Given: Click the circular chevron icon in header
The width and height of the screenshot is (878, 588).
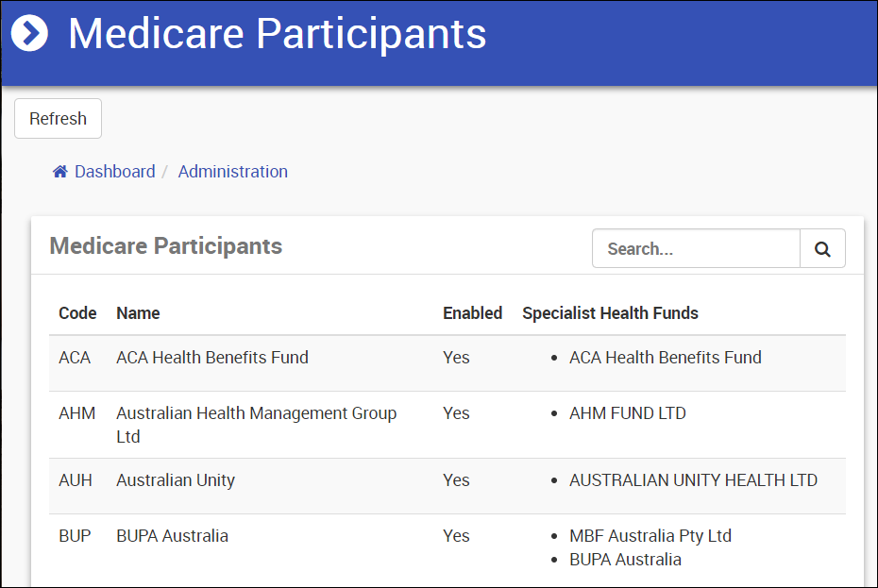Looking at the screenshot, I should [x=29, y=34].
